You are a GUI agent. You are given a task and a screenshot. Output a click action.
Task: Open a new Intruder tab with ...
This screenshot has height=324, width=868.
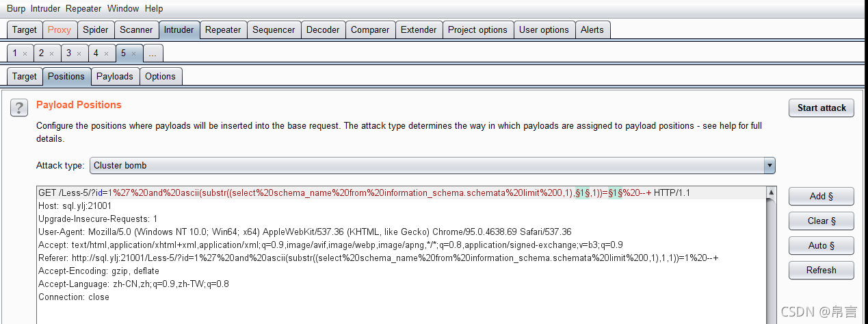(x=153, y=53)
